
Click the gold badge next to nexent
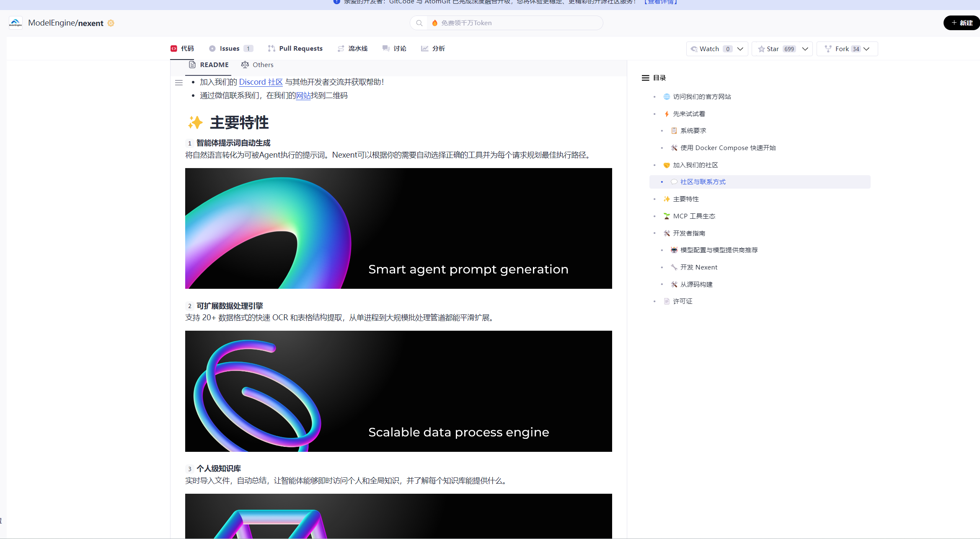click(x=111, y=23)
